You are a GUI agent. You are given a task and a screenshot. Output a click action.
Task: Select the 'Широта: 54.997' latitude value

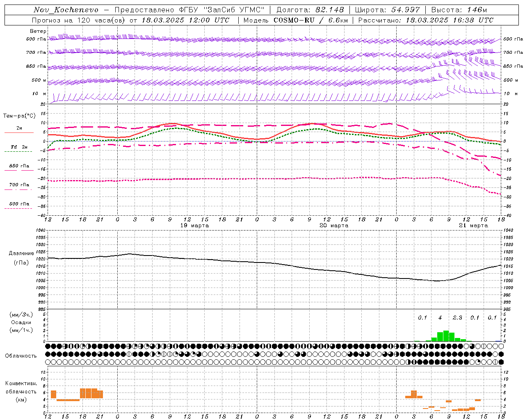pyautogui.click(x=387, y=10)
